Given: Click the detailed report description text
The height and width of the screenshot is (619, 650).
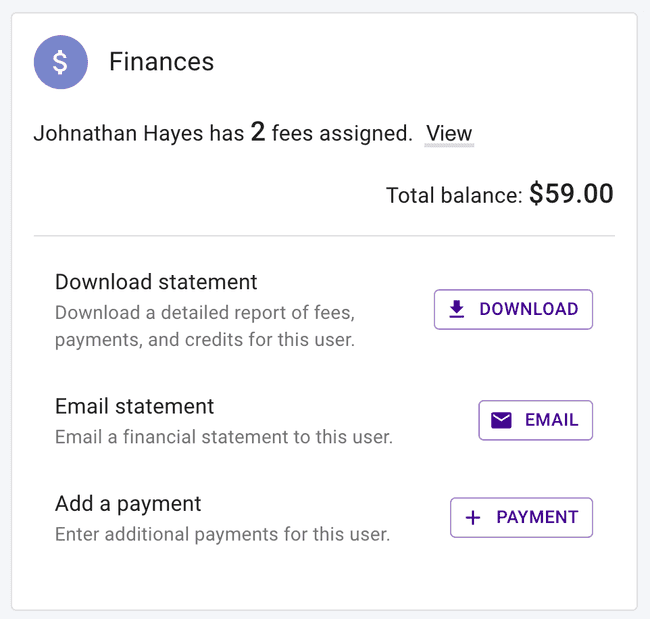Looking at the screenshot, I should point(205,326).
